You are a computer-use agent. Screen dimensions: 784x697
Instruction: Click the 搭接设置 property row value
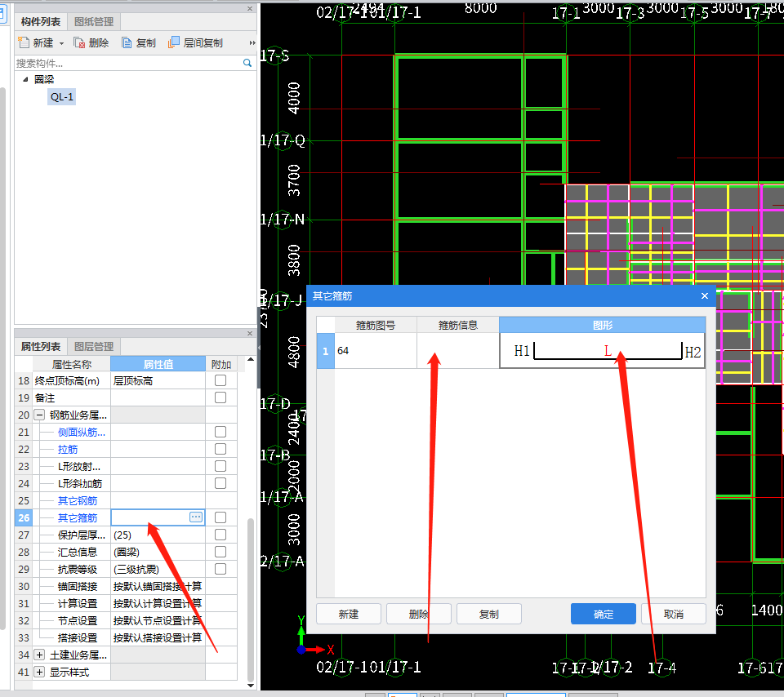[158, 637]
